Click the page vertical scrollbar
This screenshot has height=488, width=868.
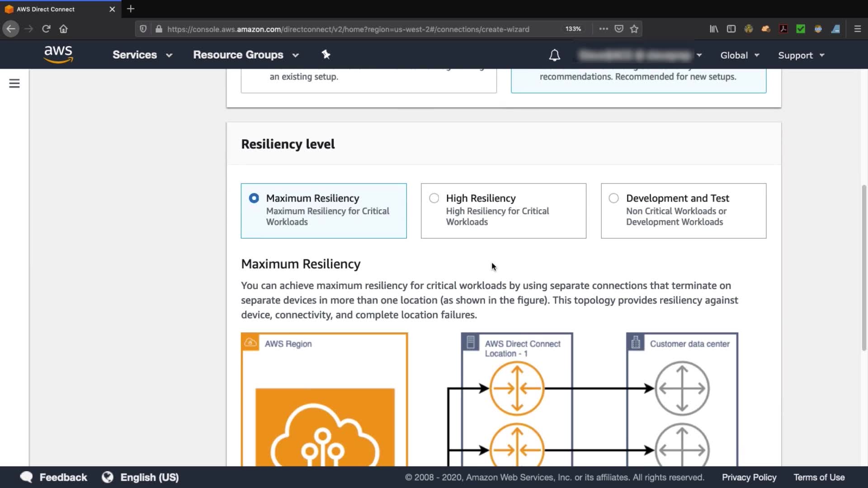pos(864,267)
